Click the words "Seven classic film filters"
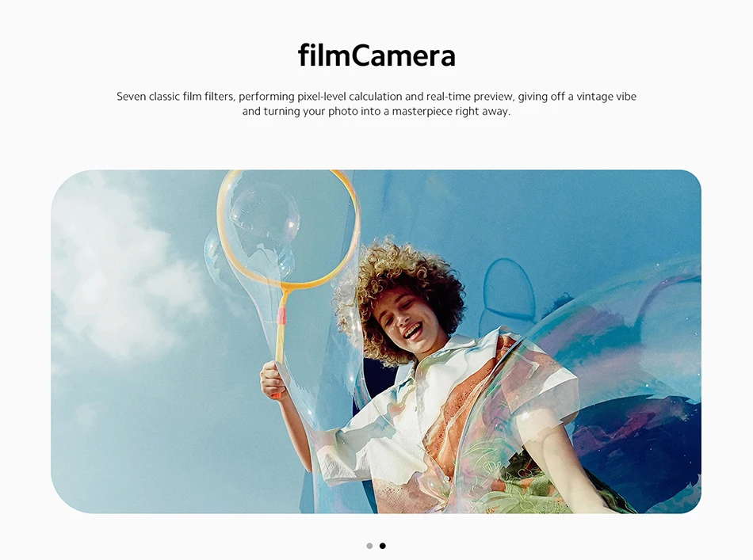 [x=175, y=97]
